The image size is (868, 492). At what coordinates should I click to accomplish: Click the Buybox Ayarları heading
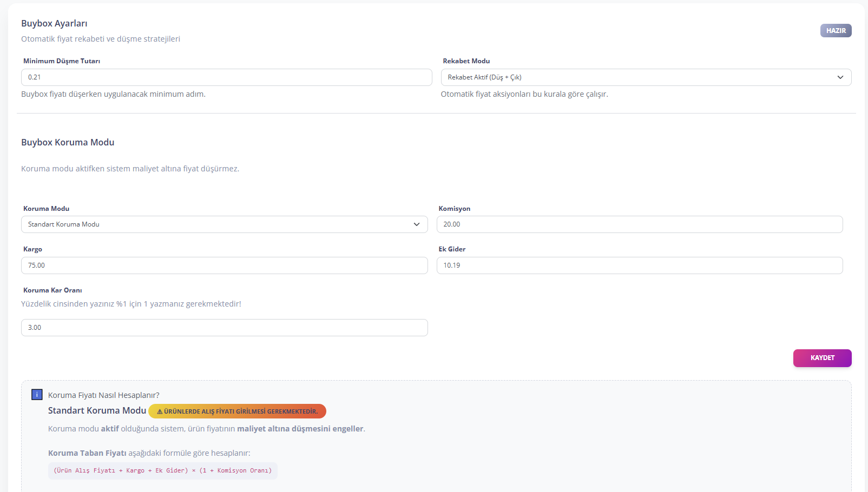coord(54,23)
